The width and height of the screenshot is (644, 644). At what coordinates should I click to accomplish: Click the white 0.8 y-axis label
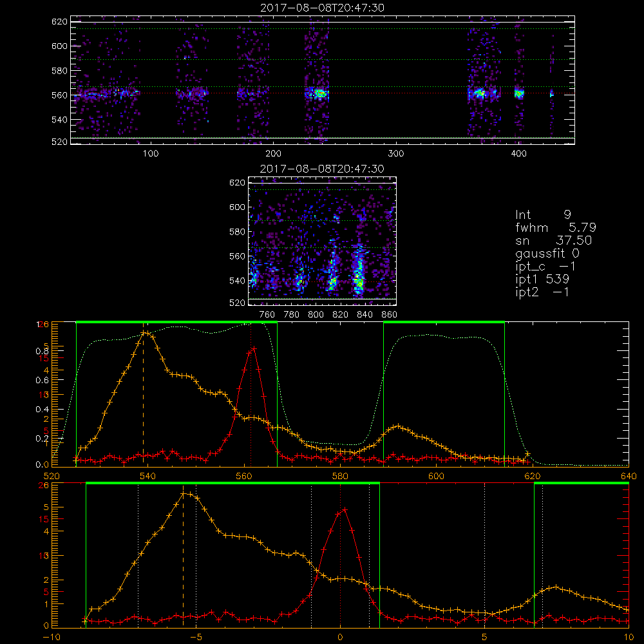click(x=42, y=351)
